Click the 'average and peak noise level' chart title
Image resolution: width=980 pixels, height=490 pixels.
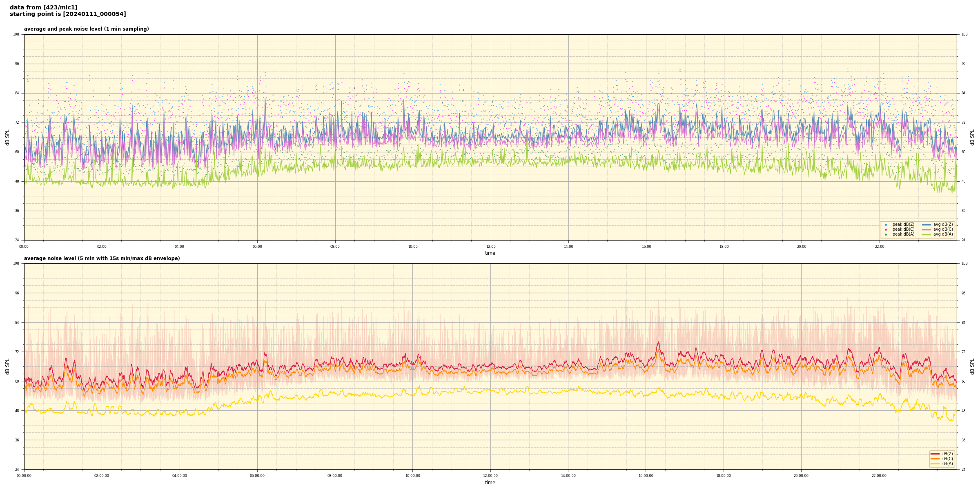[x=86, y=29]
